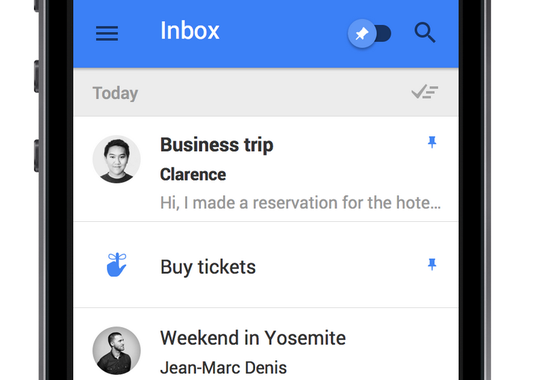Tap the search magnifier icon
This screenshot has width=540, height=380.
click(x=425, y=33)
